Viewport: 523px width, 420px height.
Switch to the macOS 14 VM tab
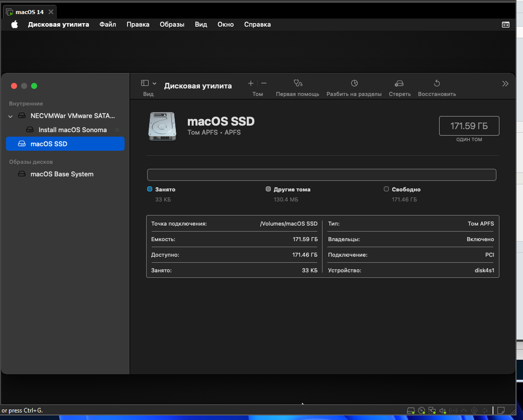point(29,12)
